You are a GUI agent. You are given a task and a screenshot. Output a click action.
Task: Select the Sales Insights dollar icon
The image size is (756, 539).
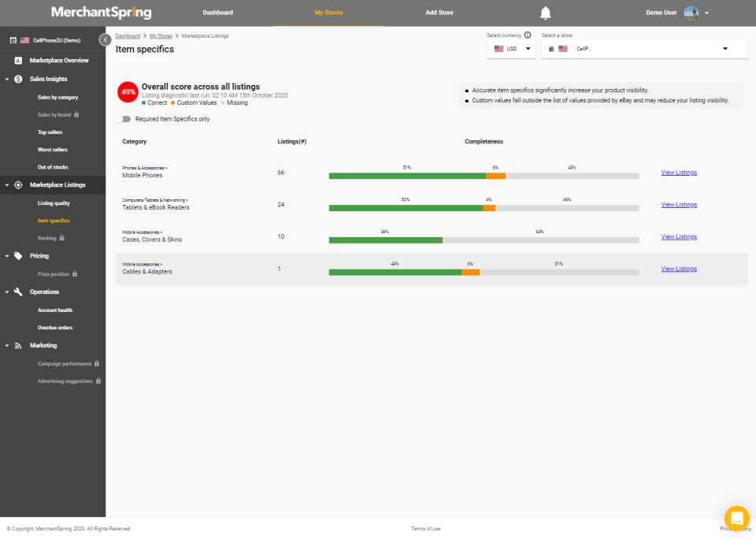(x=17, y=79)
